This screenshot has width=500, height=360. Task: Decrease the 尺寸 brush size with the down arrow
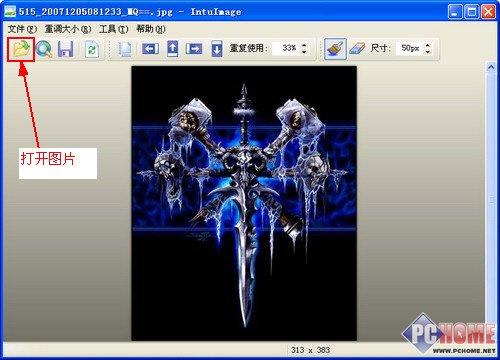[428, 52]
